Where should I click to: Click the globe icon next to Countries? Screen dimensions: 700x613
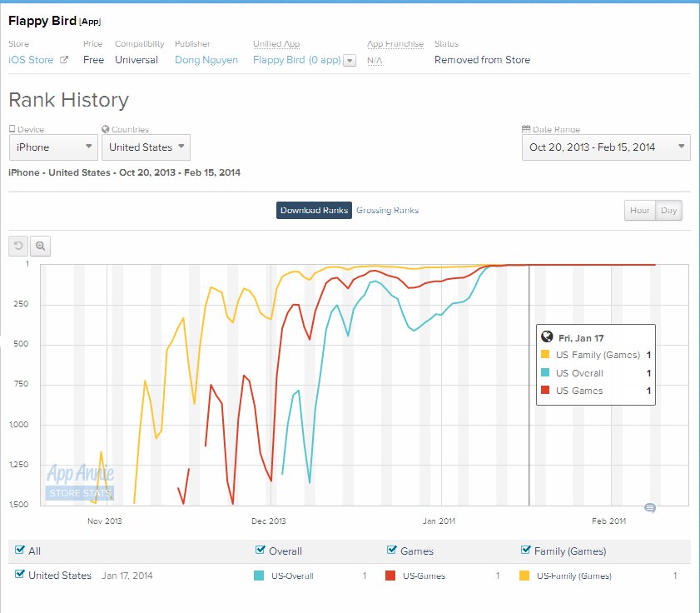pyautogui.click(x=106, y=128)
